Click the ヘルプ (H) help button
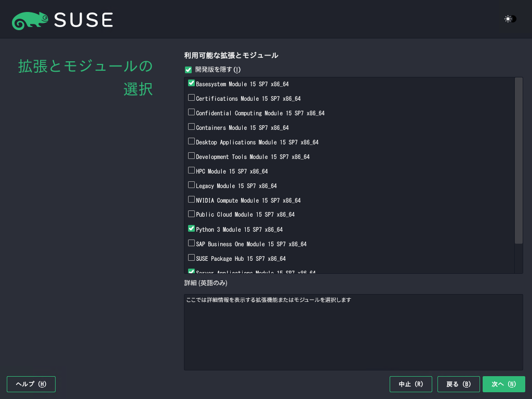 pos(31,384)
